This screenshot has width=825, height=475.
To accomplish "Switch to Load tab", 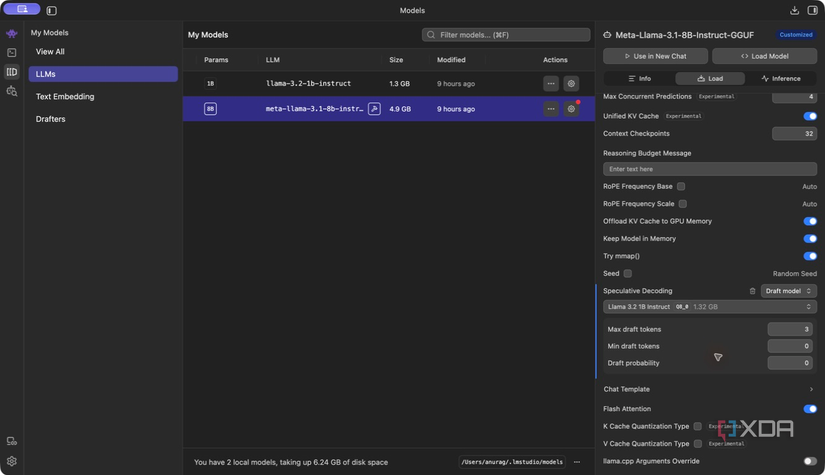I will tap(710, 78).
